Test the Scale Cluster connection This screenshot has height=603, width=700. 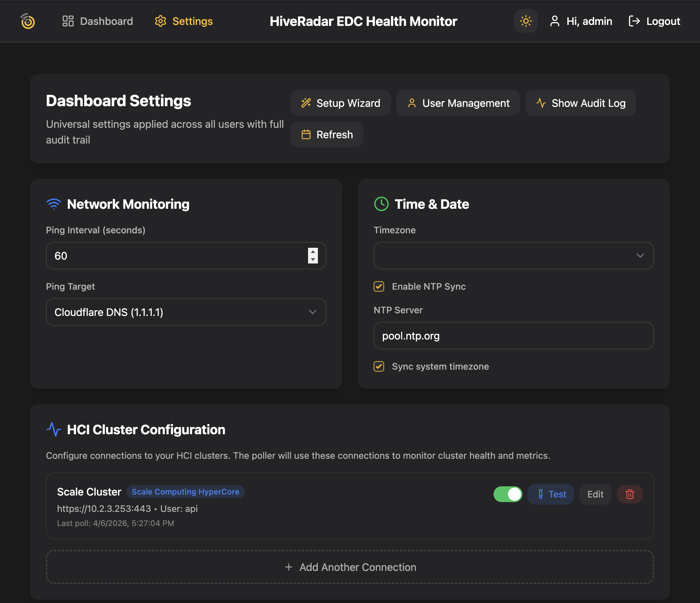click(551, 494)
